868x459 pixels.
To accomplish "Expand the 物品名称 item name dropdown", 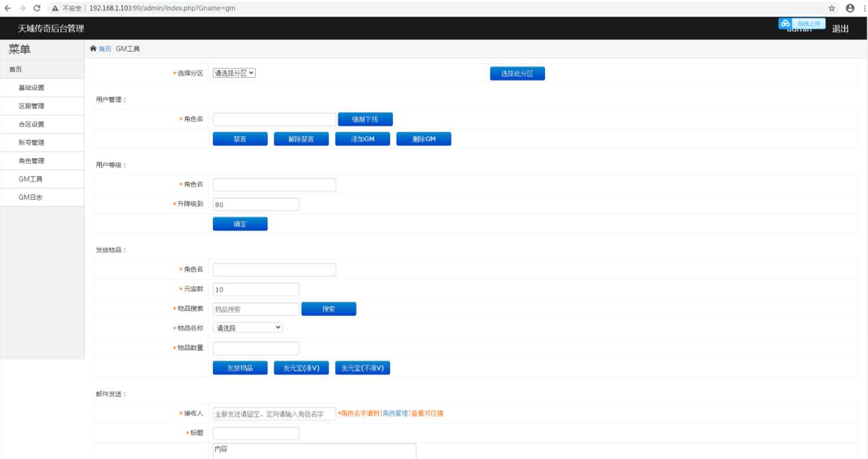I will (248, 327).
